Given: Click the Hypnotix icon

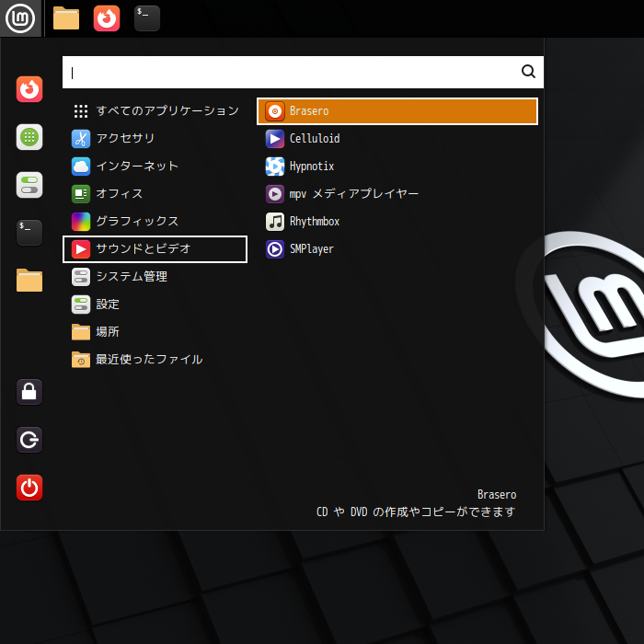Looking at the screenshot, I should 275,167.
